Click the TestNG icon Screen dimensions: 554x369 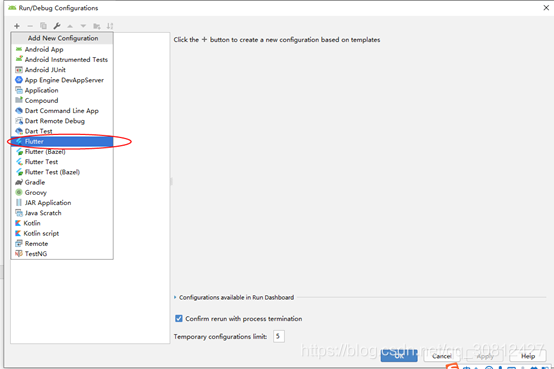click(19, 253)
